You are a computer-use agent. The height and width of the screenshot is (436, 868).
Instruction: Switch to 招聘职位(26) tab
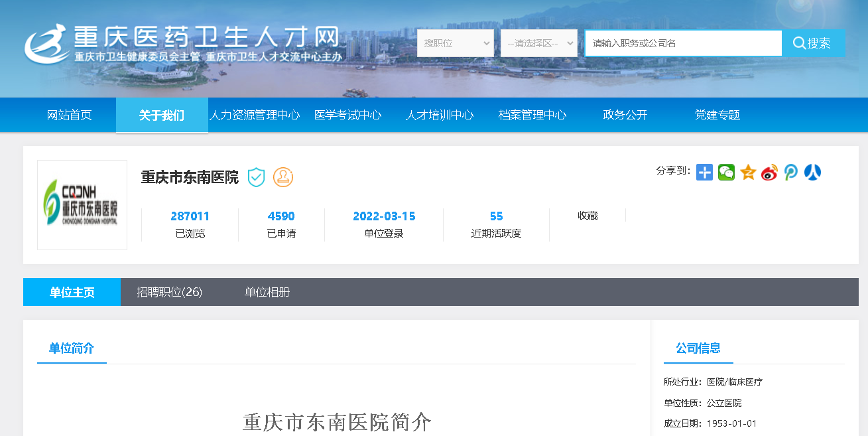point(169,293)
